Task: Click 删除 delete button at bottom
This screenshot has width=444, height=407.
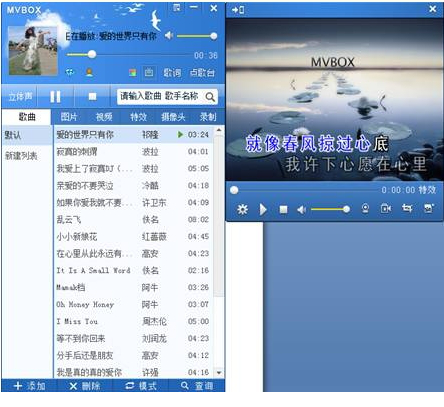Action: coord(85,386)
